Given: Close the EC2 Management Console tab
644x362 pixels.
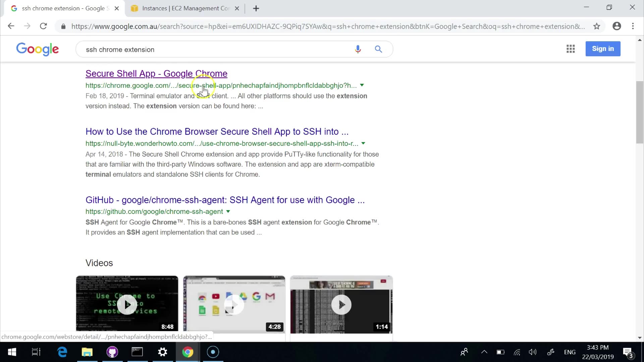Looking at the screenshot, I should [x=237, y=8].
